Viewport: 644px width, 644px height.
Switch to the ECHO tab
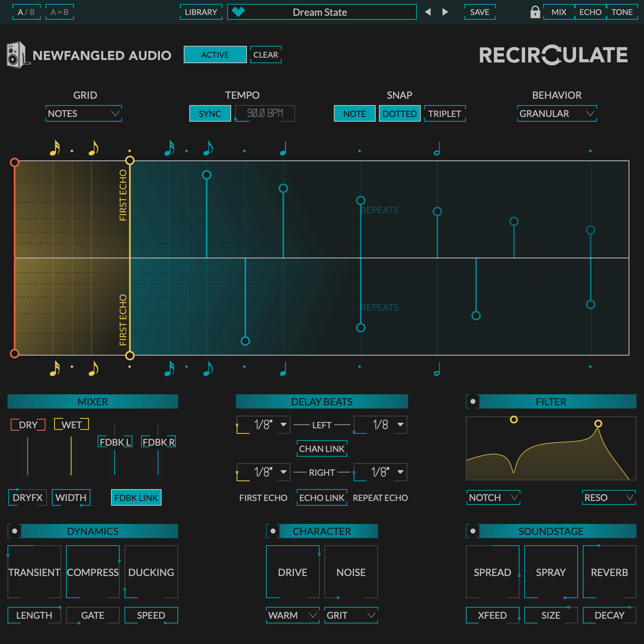[590, 12]
